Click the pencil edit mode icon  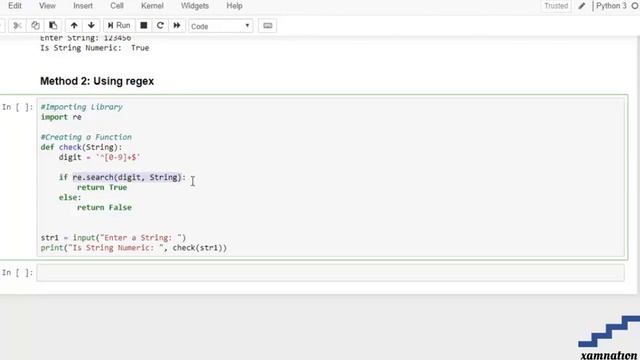[x=582, y=6]
